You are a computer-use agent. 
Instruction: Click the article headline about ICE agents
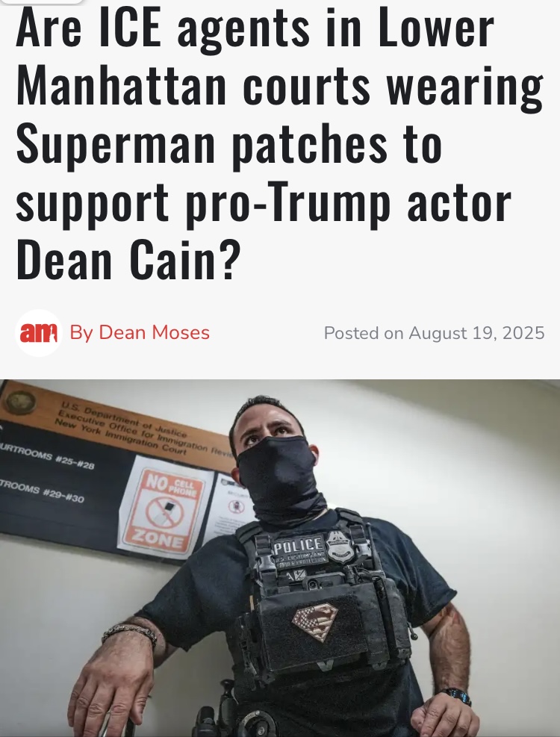click(280, 144)
